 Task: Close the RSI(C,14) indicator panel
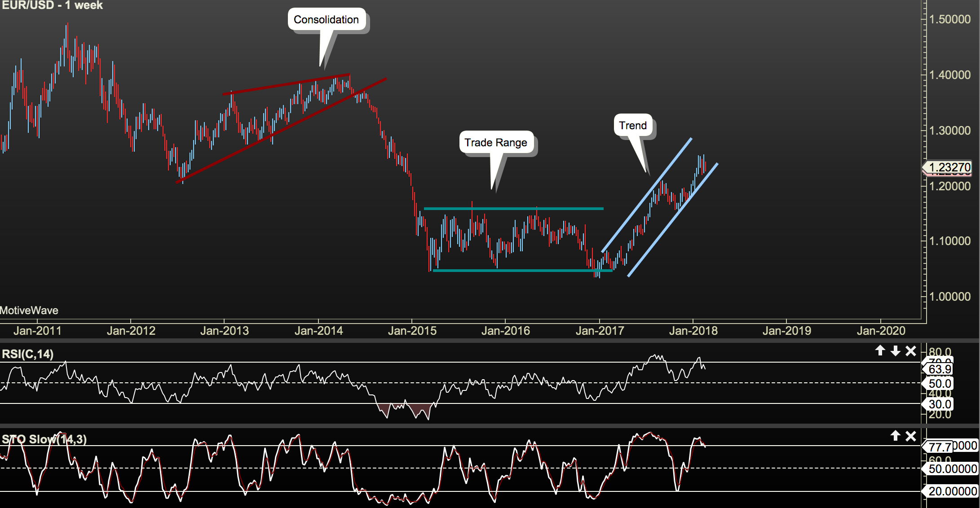coord(910,350)
